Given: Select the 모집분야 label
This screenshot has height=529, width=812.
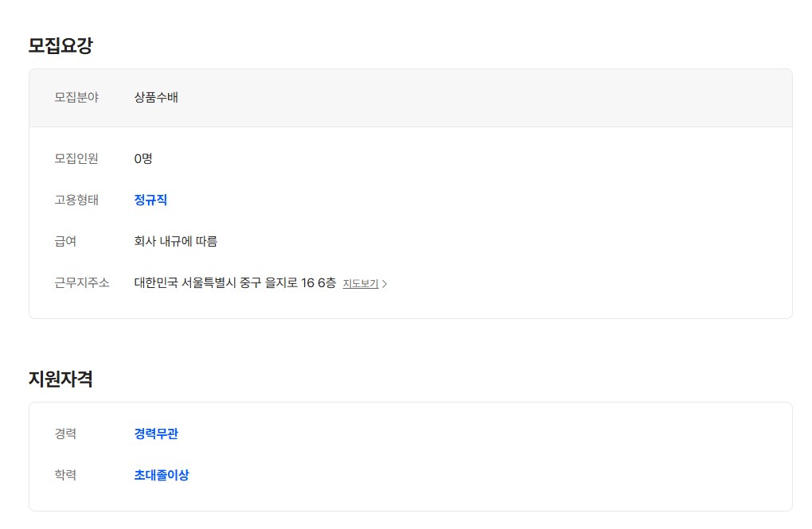Looking at the screenshot, I should point(76,97).
